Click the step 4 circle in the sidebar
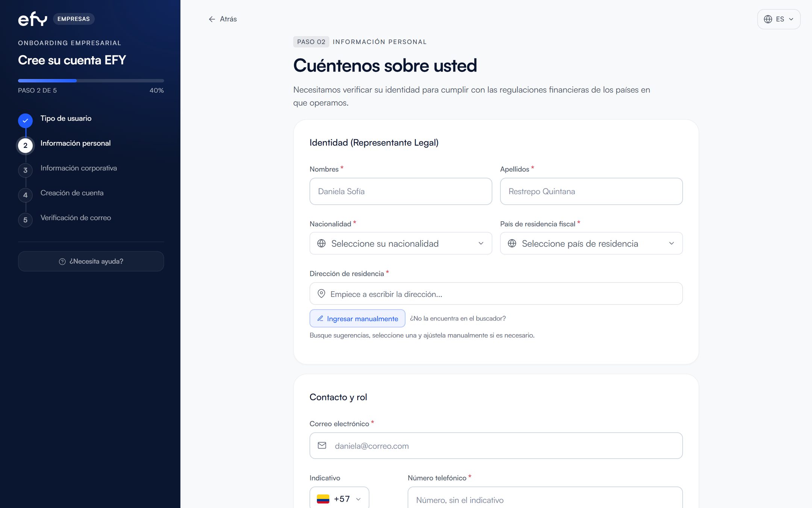Viewport: 812px width, 508px height. click(26, 195)
